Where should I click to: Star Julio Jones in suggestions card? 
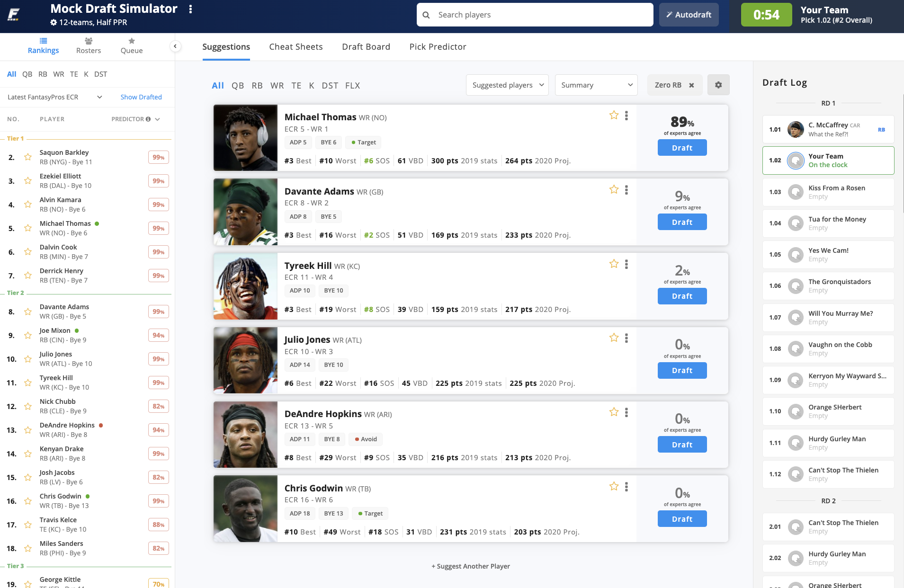[x=614, y=338]
